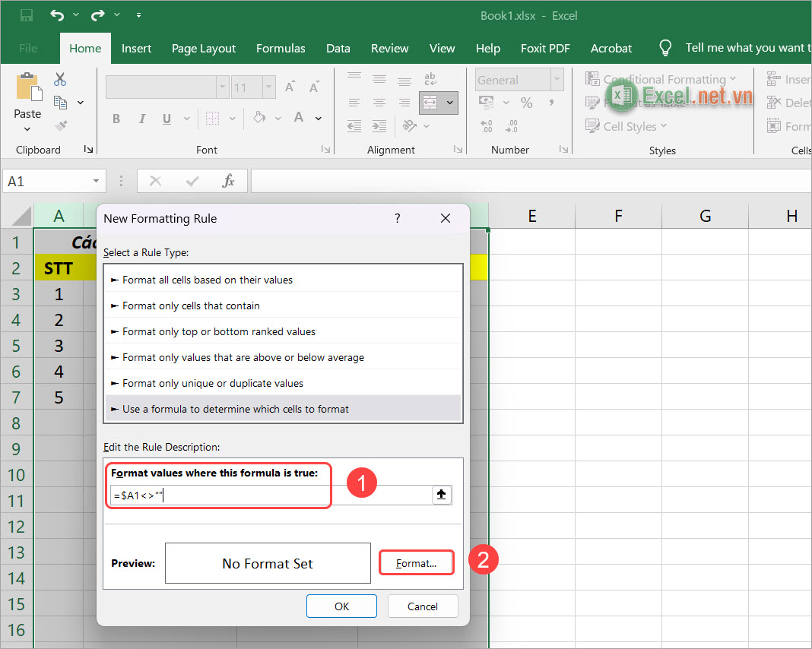Viewport: 812px width, 649px height.
Task: Toggle Italic formatting
Action: point(142,119)
